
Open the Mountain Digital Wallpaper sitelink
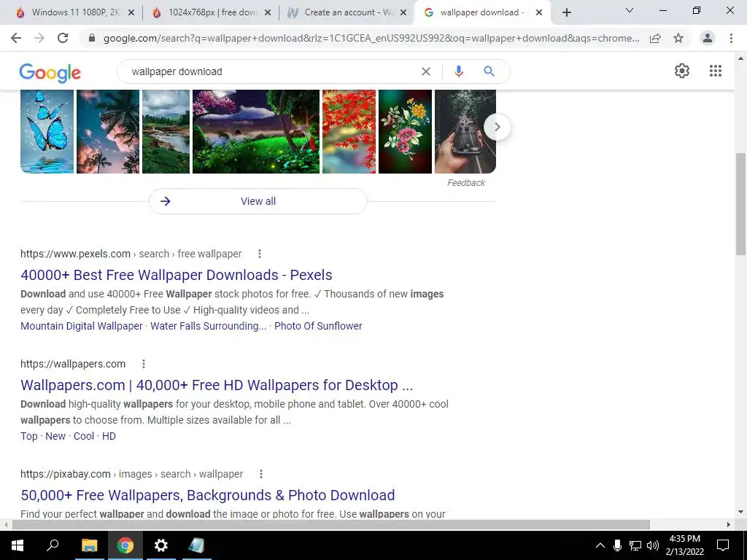82,326
